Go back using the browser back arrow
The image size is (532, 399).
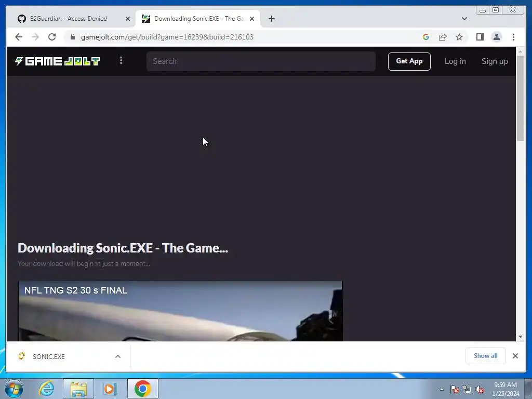click(x=19, y=37)
